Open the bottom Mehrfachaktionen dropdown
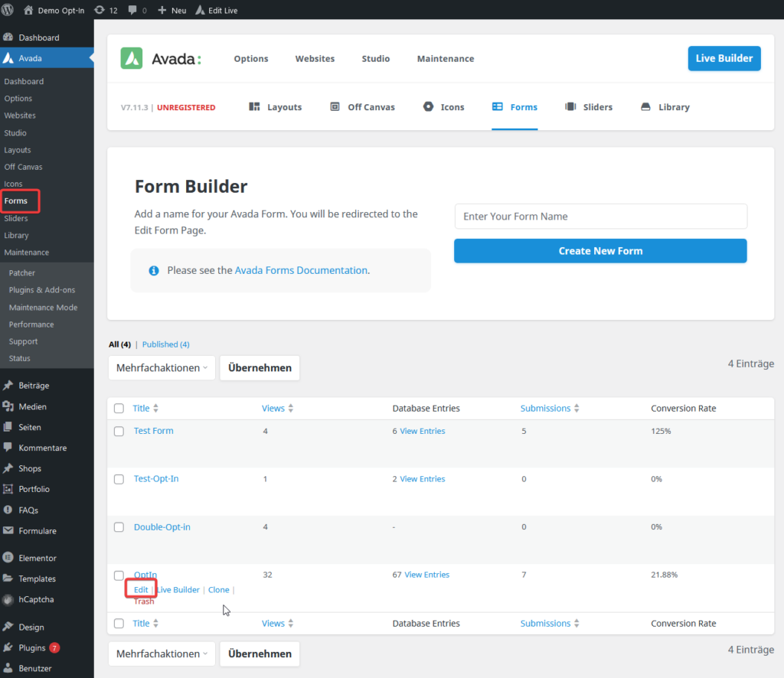The height and width of the screenshot is (678, 784). pos(162,654)
